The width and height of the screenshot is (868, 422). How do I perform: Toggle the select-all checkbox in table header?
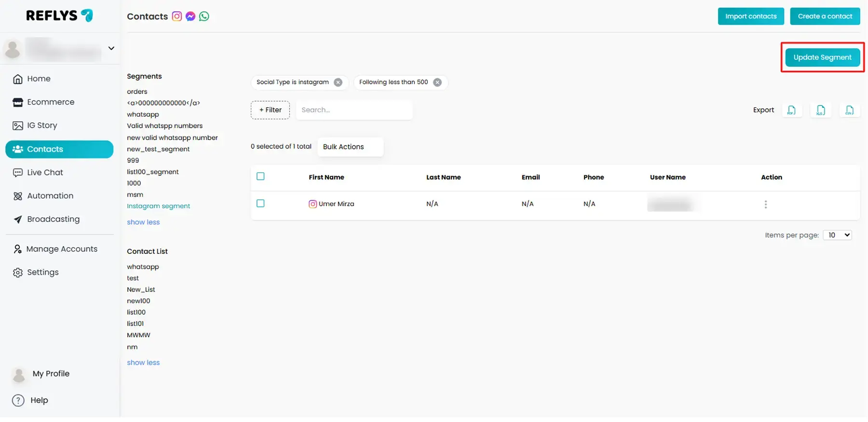[260, 176]
